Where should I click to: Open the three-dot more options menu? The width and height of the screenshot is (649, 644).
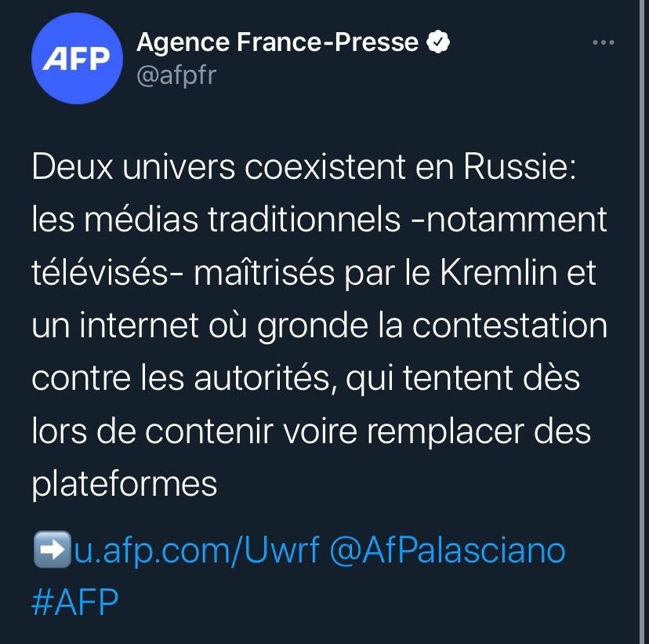point(603,42)
